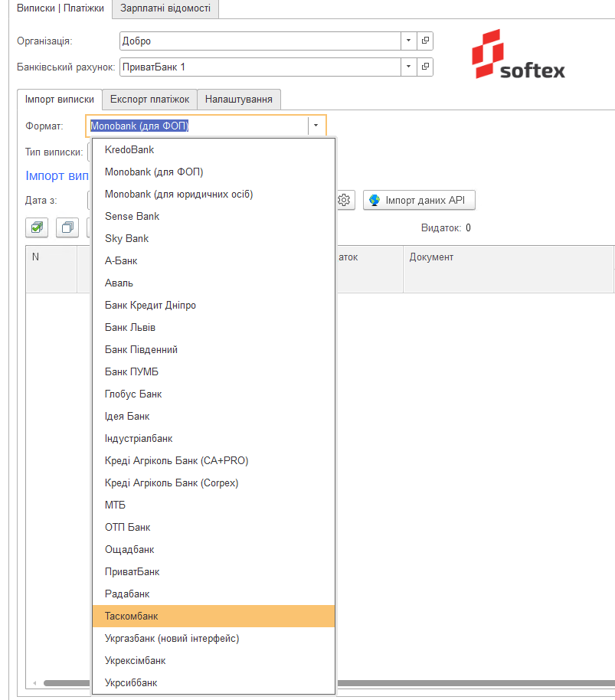Open the gear settings icon
Screen dimensions: 615x700
coord(344,200)
